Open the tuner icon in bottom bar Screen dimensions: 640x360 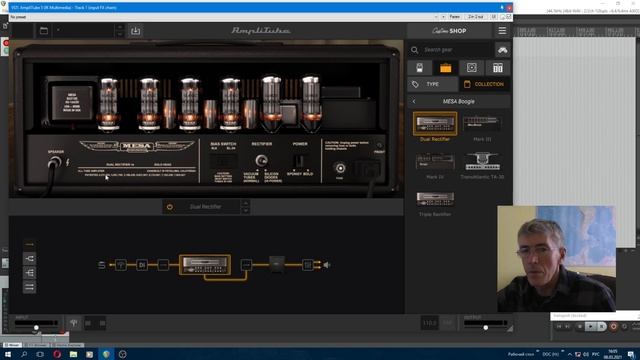tap(74, 323)
